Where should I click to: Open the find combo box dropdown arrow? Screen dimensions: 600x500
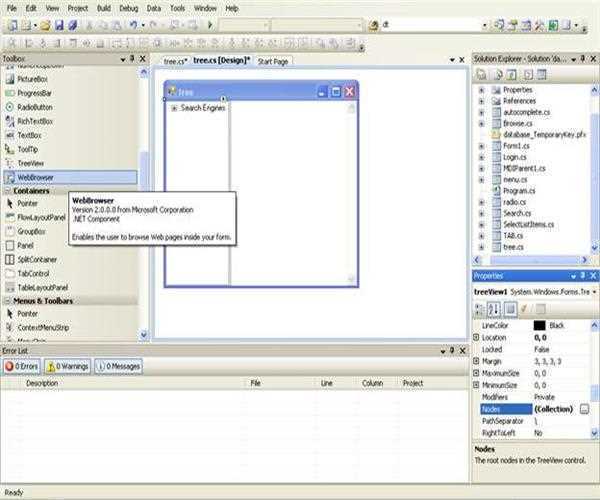(x=485, y=26)
